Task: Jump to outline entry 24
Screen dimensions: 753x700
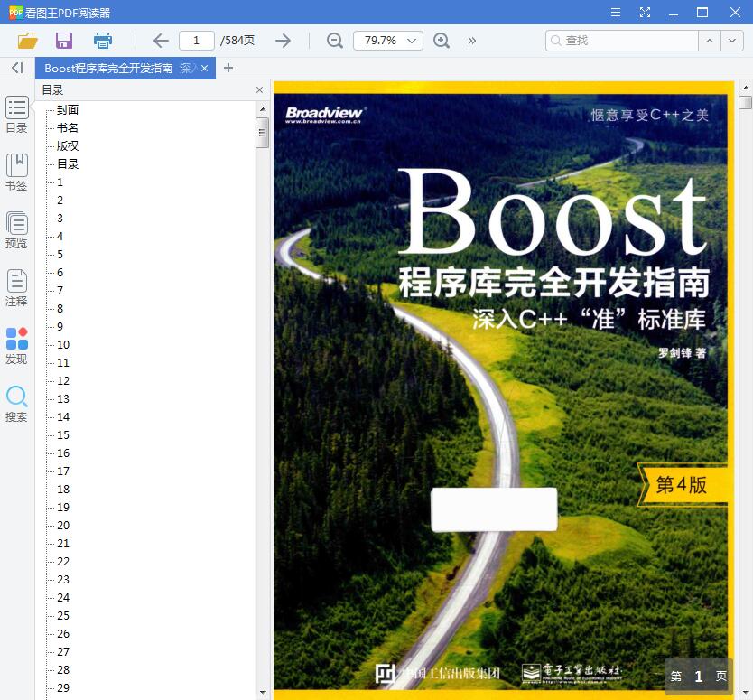Action: tap(63, 598)
